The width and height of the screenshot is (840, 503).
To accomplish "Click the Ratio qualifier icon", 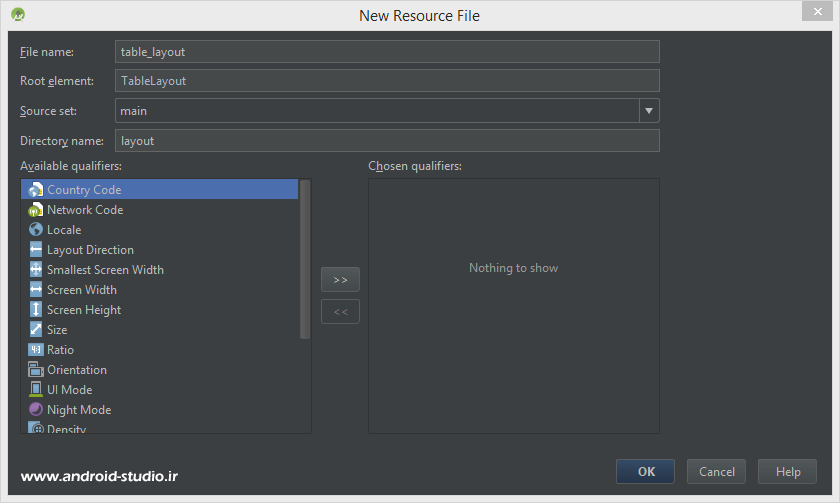I will click(x=35, y=350).
